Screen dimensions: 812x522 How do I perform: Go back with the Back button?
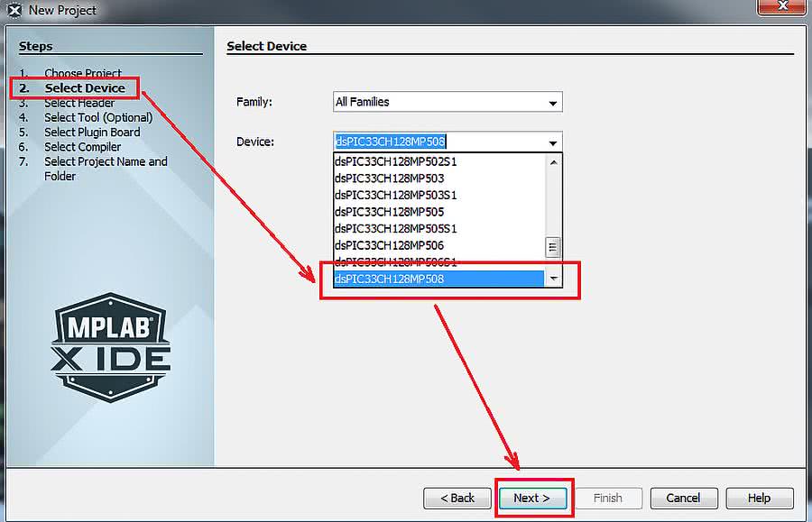click(457, 498)
